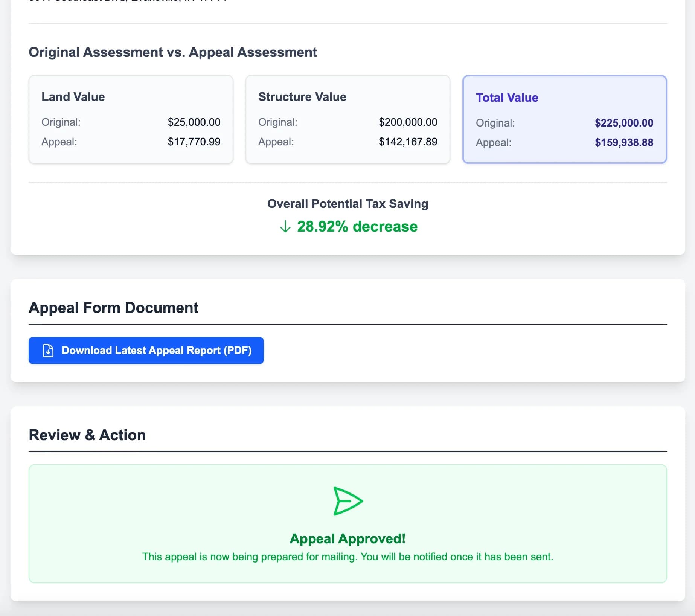Click the Land Value card title
The width and height of the screenshot is (695, 616).
click(x=73, y=97)
